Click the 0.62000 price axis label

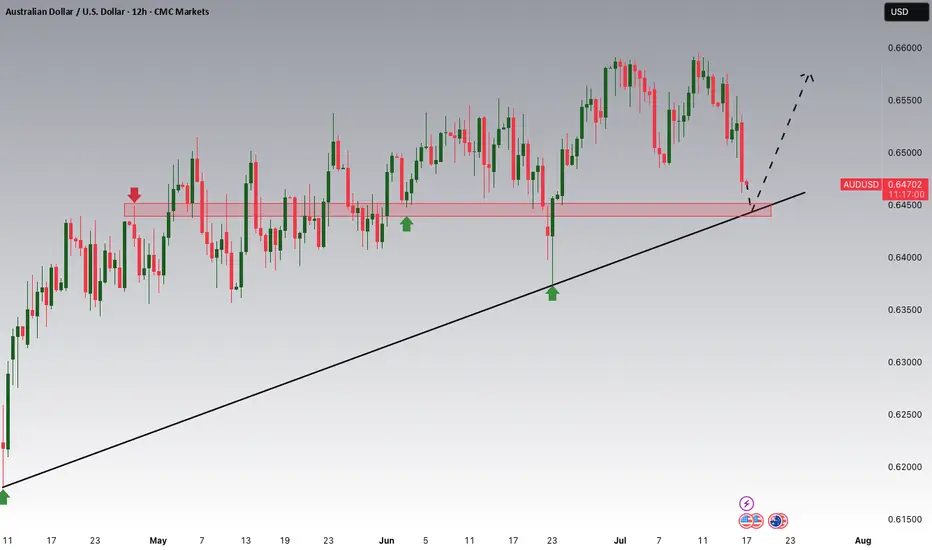coord(905,467)
